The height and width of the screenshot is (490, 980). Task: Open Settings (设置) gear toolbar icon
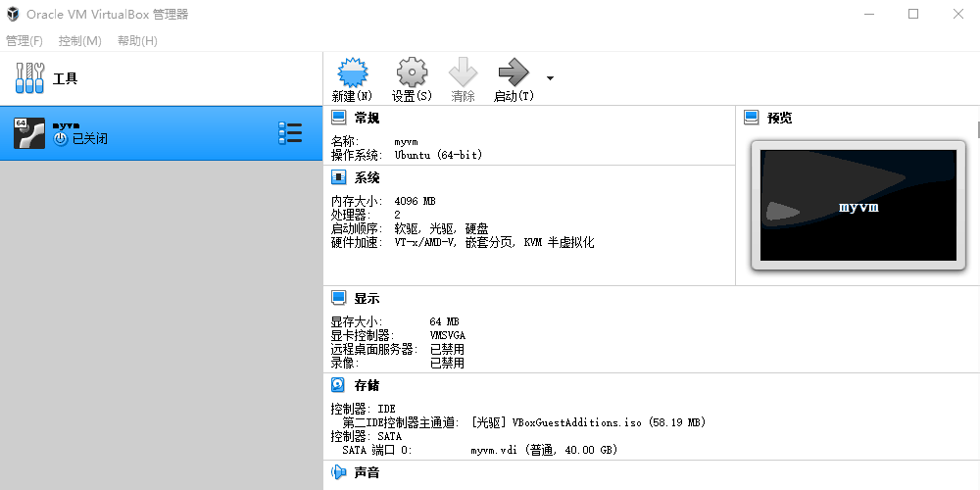click(x=412, y=73)
